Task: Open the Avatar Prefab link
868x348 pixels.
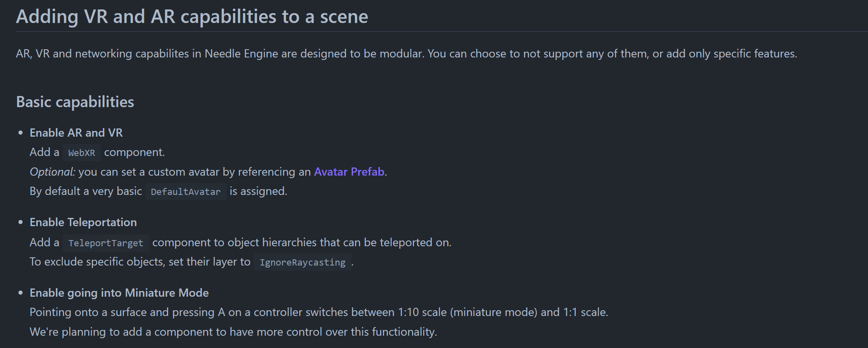Action: click(x=349, y=172)
